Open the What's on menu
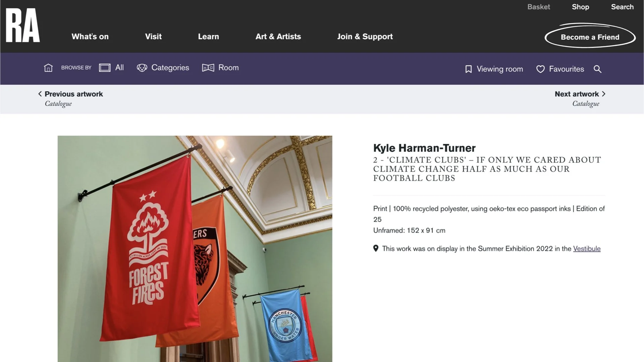Viewport: 644px width, 362px height. [90, 37]
